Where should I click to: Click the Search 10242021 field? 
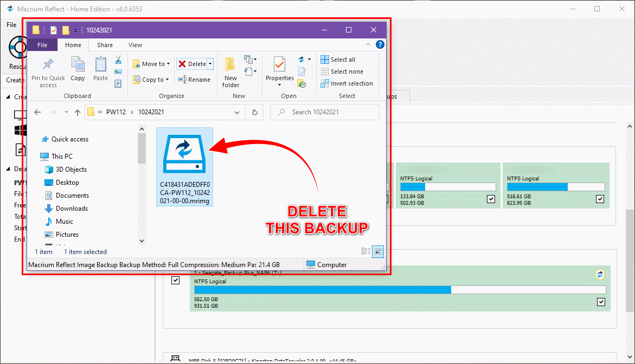[325, 112]
